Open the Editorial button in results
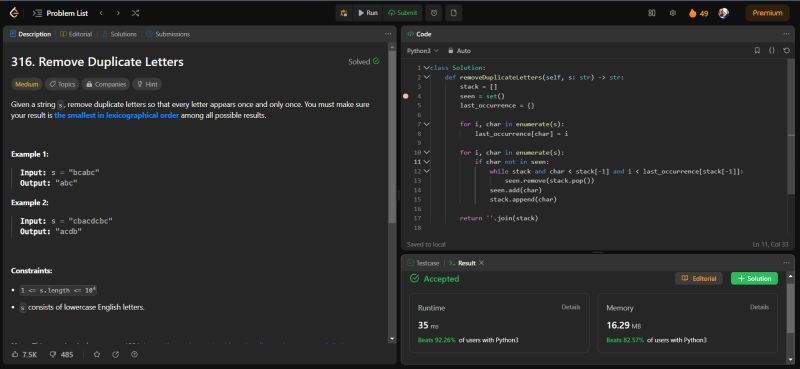The width and height of the screenshot is (800, 369). (698, 279)
